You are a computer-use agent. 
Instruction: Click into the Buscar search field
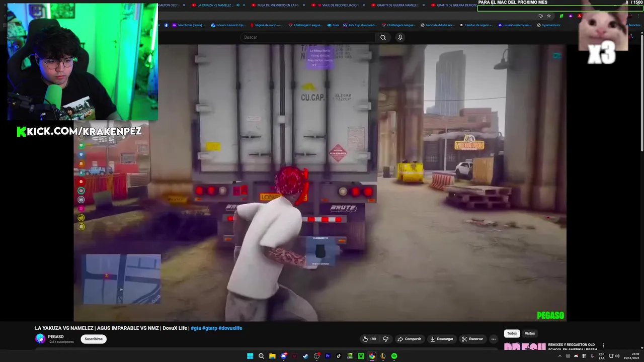pos(307,37)
